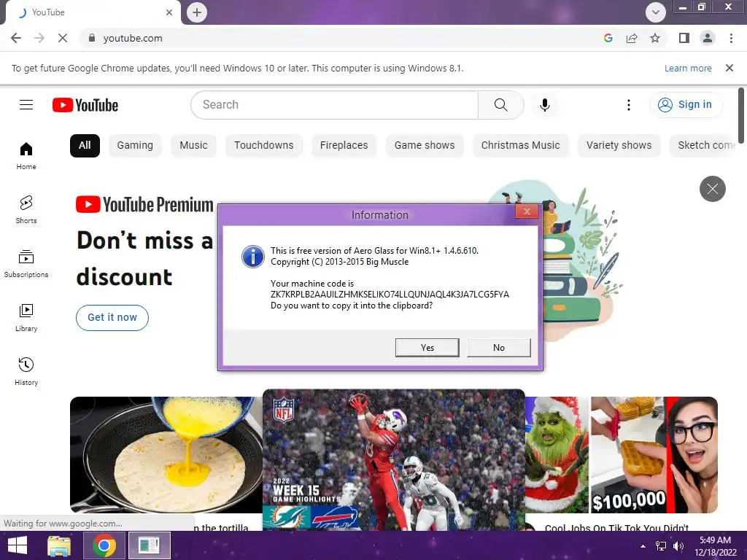
Task: Close the YouTube tab
Action: pos(169,12)
